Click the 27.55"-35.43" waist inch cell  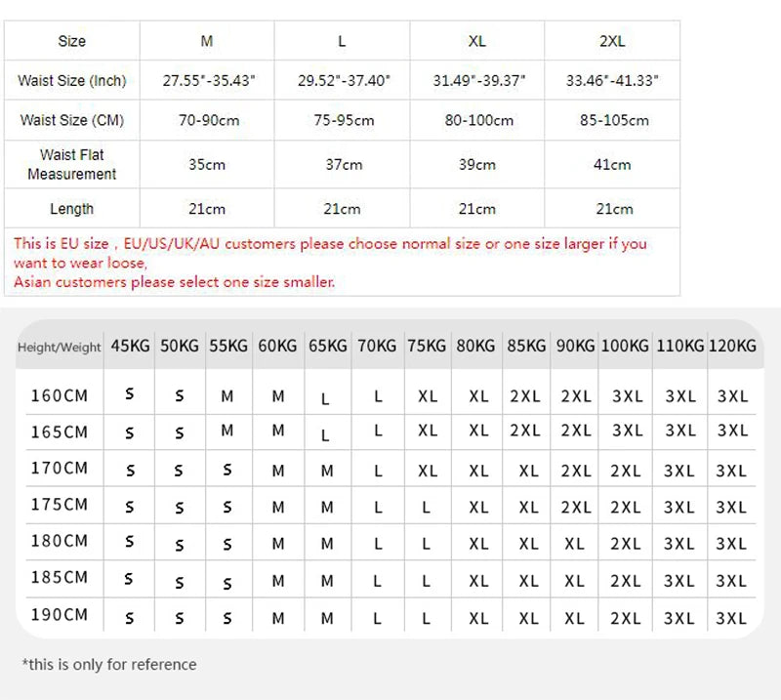(208, 81)
